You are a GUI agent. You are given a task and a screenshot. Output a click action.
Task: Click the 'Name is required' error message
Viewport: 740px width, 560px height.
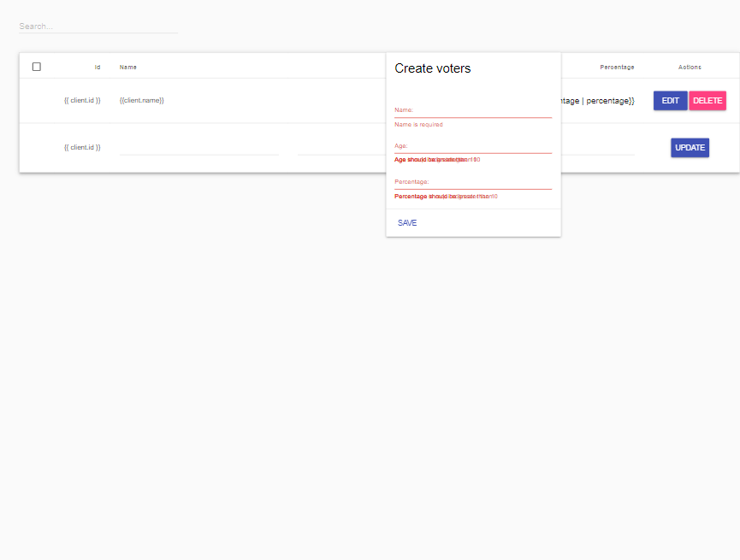tap(418, 125)
